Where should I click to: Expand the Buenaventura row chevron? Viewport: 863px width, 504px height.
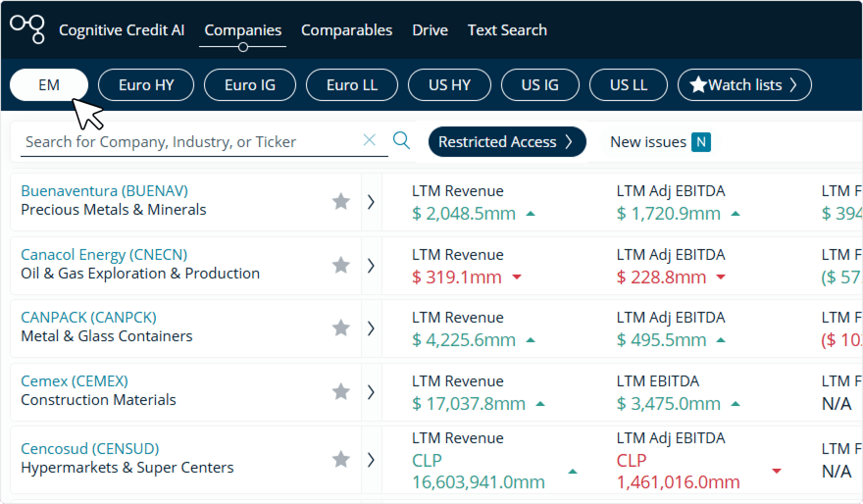click(x=371, y=202)
